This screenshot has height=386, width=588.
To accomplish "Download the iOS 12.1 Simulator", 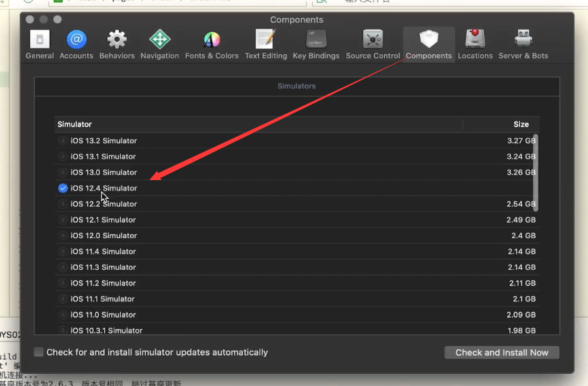I will click(x=63, y=220).
